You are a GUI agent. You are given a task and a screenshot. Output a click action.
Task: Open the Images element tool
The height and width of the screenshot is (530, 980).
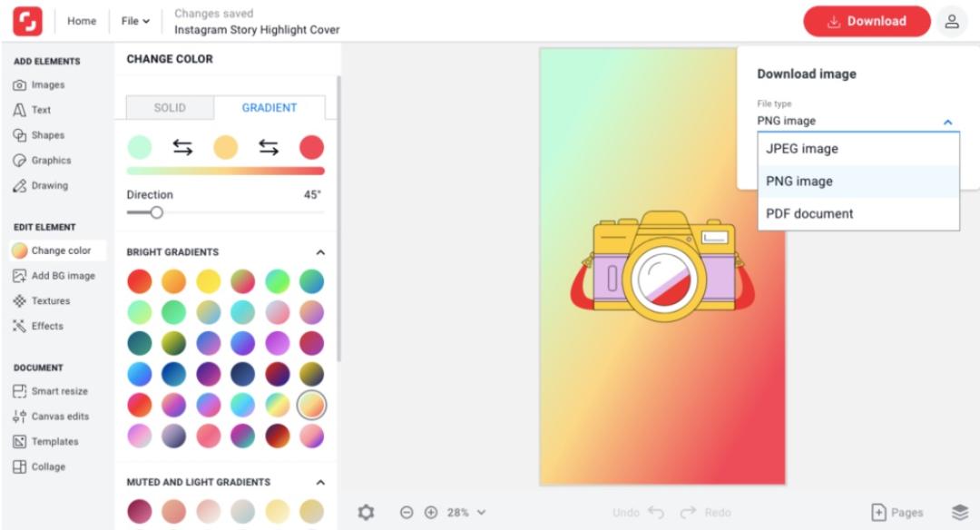39,84
